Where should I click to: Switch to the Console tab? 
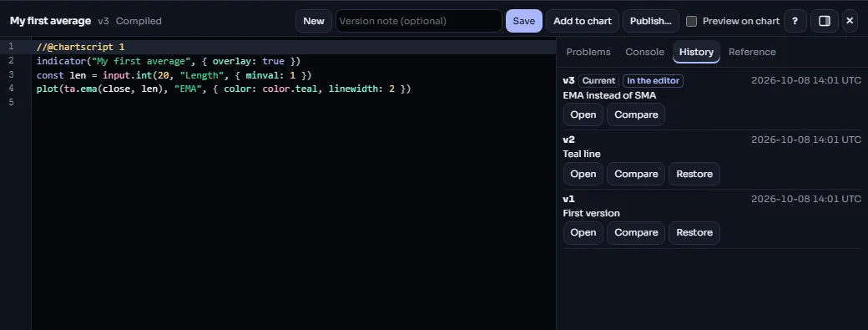coord(644,52)
